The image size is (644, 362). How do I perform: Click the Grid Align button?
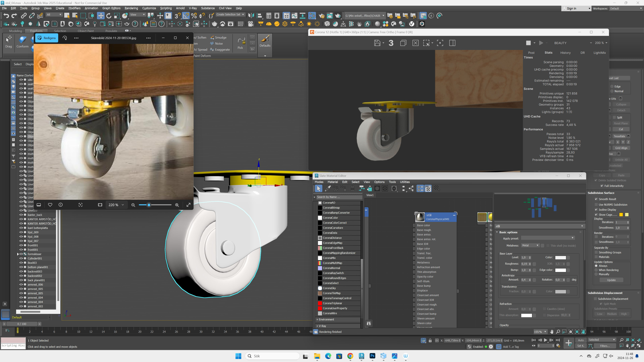[x=621, y=148]
